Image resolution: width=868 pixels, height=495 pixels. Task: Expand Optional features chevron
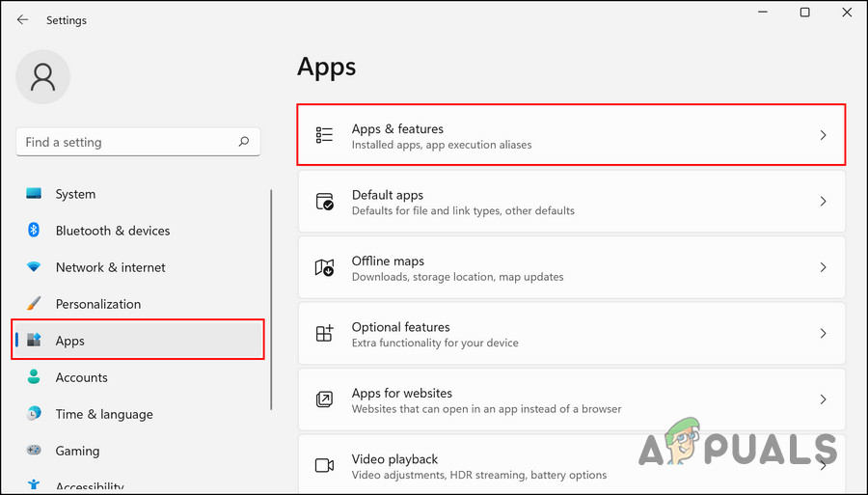pos(824,333)
